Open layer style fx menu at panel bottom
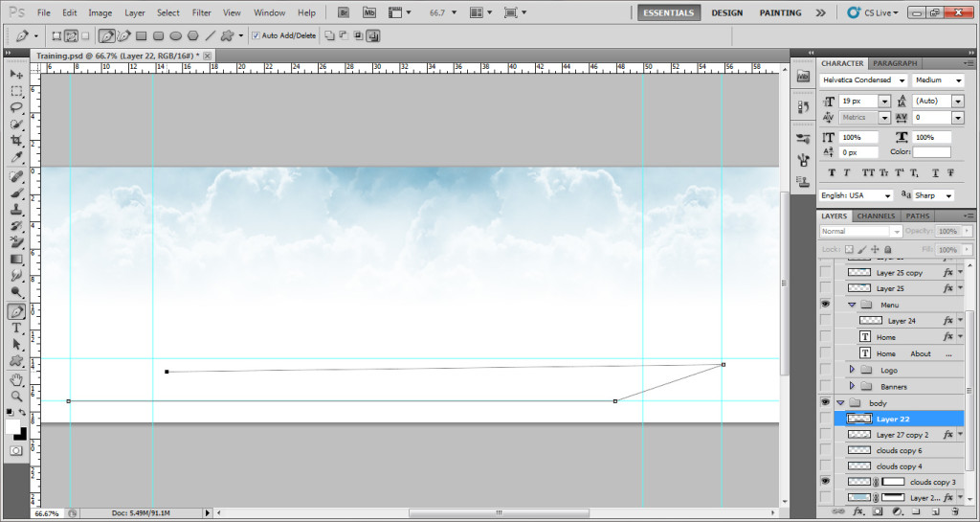The height and width of the screenshot is (522, 980). click(x=857, y=511)
